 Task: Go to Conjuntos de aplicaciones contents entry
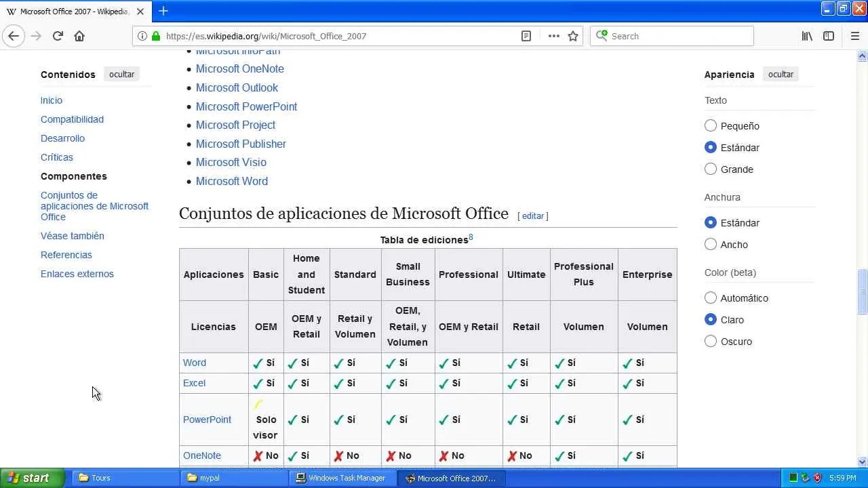point(94,206)
